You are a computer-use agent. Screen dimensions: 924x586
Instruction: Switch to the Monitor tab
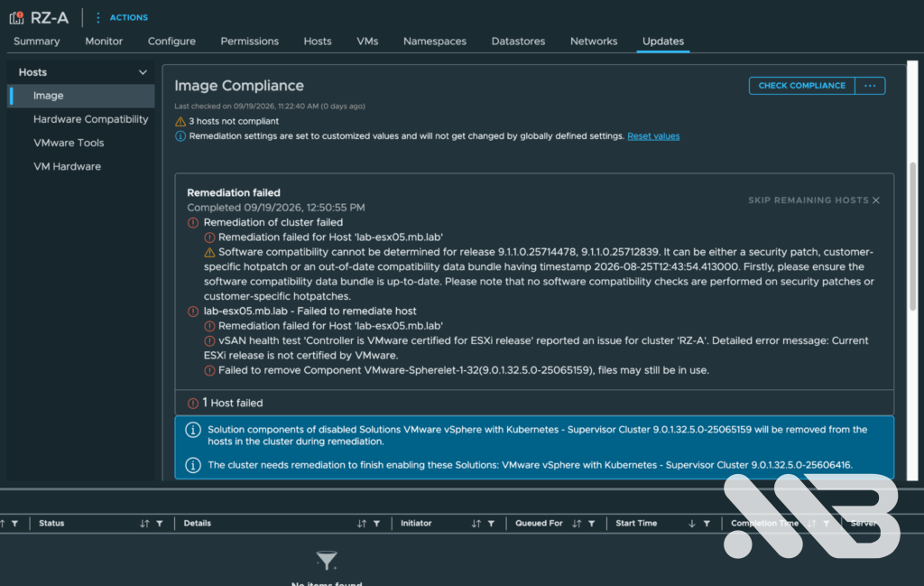click(104, 42)
